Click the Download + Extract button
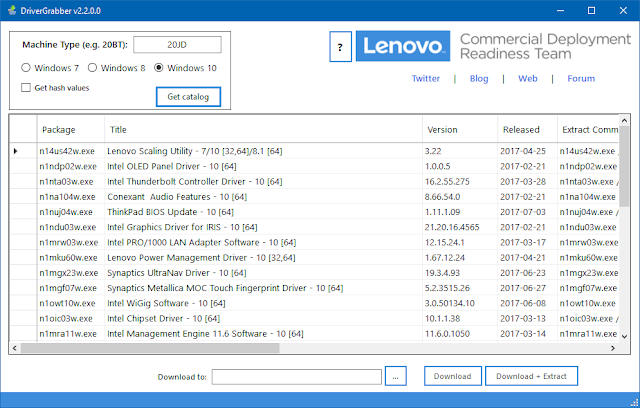Screen dimensions: 640x408 pyautogui.click(x=531, y=376)
